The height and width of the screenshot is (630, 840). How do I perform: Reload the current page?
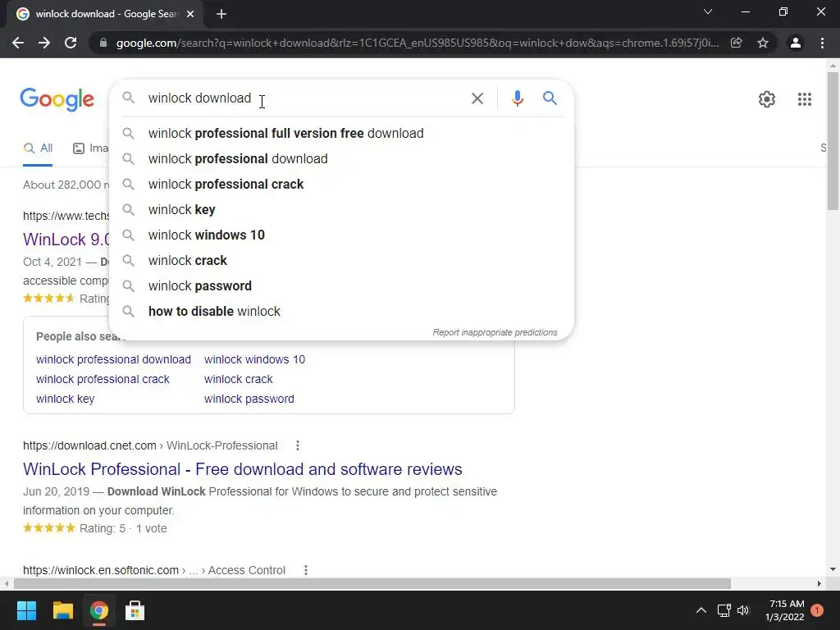(x=71, y=43)
